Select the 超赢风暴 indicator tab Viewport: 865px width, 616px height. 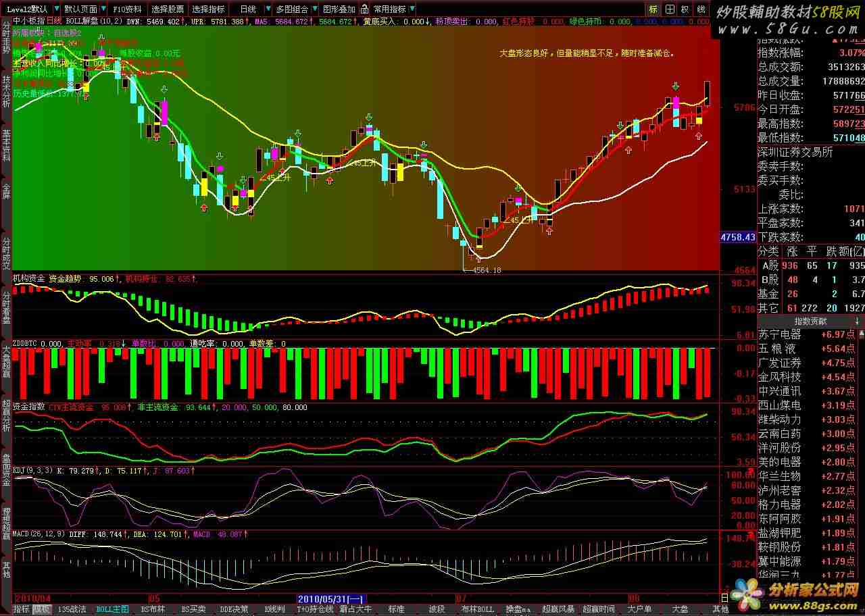[x=558, y=609]
